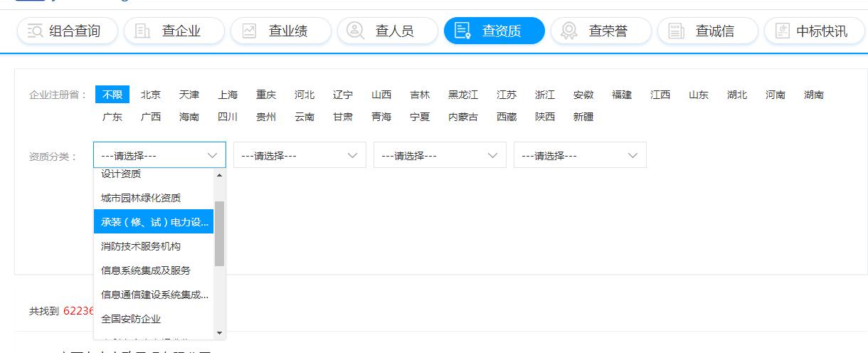Click the document icon in 查资质
The image size is (868, 353).
point(462,31)
